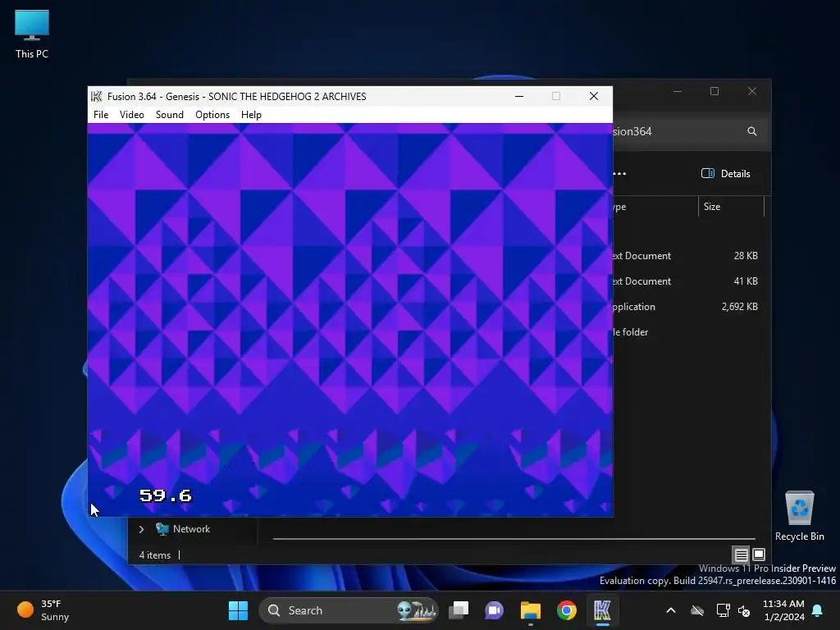Click the horizontal scrollbar in File Explorer

coord(514,539)
